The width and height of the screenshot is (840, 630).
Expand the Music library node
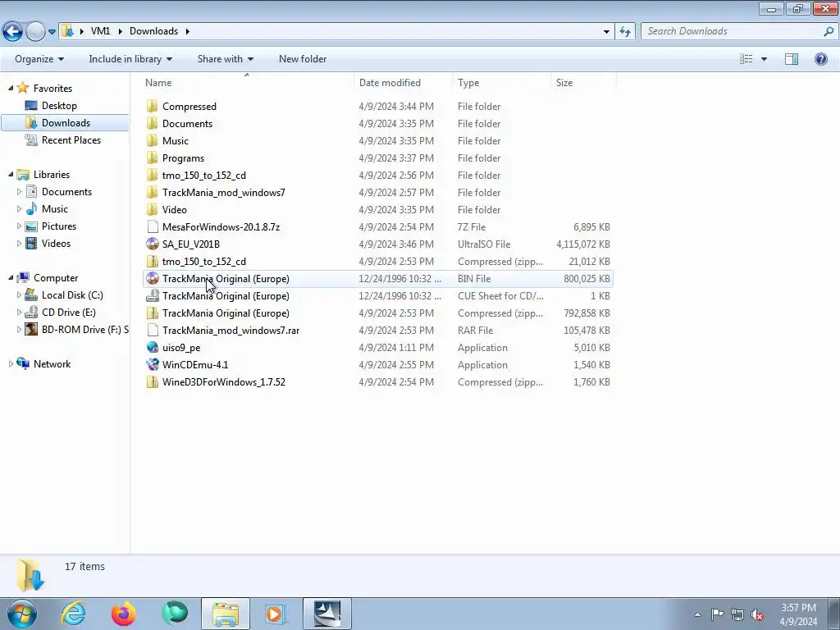pos(20,208)
